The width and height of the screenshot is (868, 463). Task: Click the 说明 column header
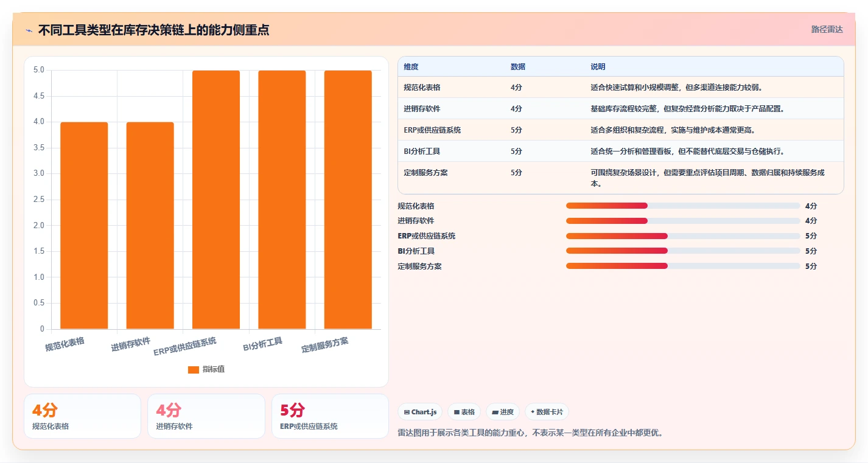[598, 67]
